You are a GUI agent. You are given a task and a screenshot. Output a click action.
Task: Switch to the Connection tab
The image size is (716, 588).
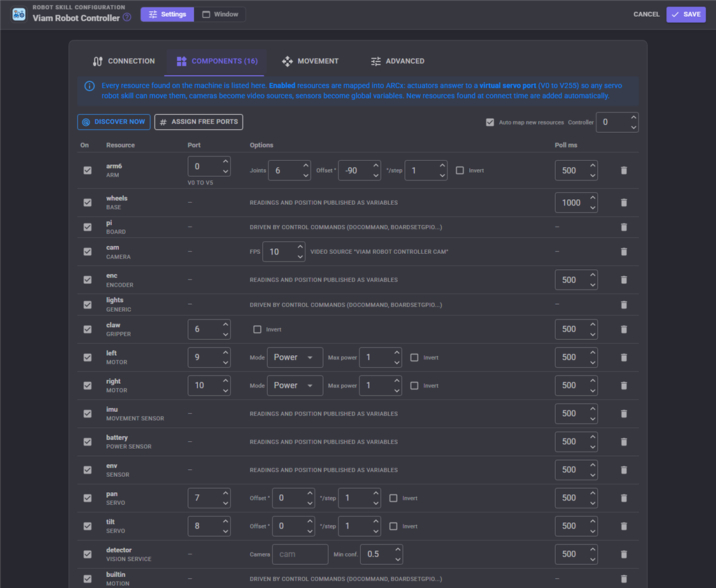pyautogui.click(x=124, y=61)
